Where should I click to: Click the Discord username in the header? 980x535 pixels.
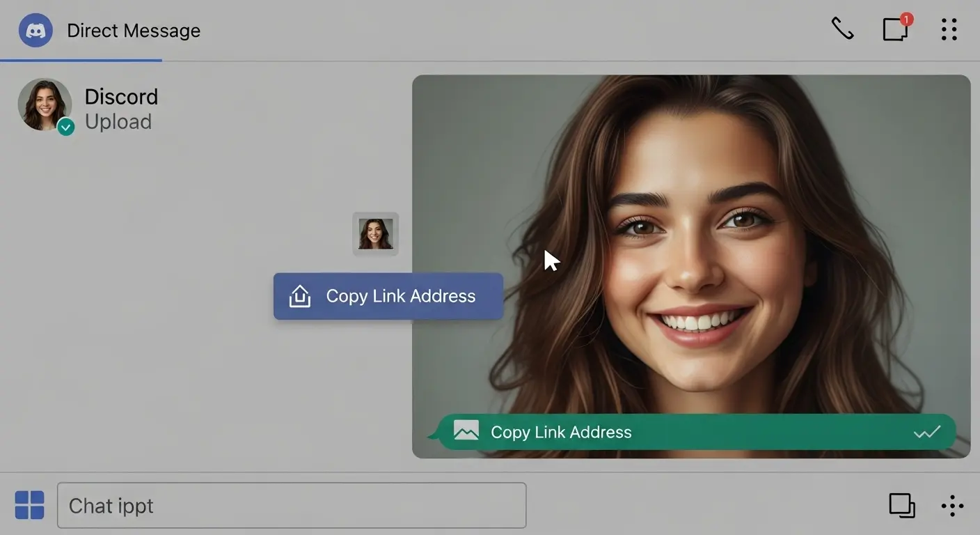click(x=121, y=96)
